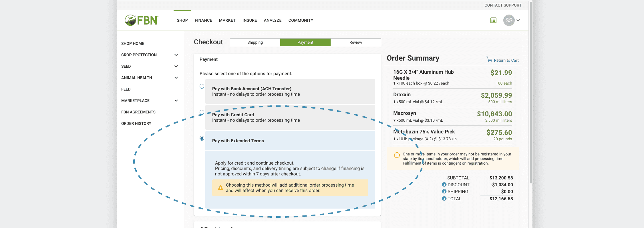
Task: Open the INSURE menu
Action: click(250, 20)
